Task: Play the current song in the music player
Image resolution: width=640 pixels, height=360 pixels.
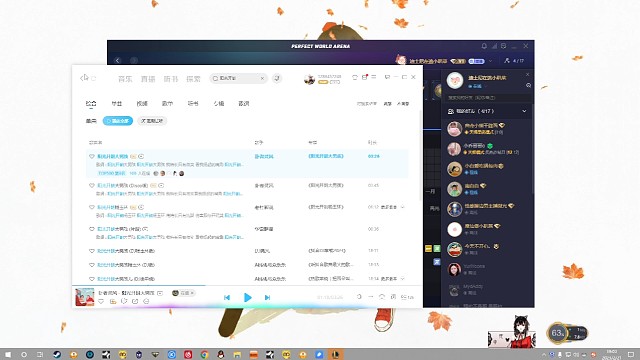Action: coord(247,298)
